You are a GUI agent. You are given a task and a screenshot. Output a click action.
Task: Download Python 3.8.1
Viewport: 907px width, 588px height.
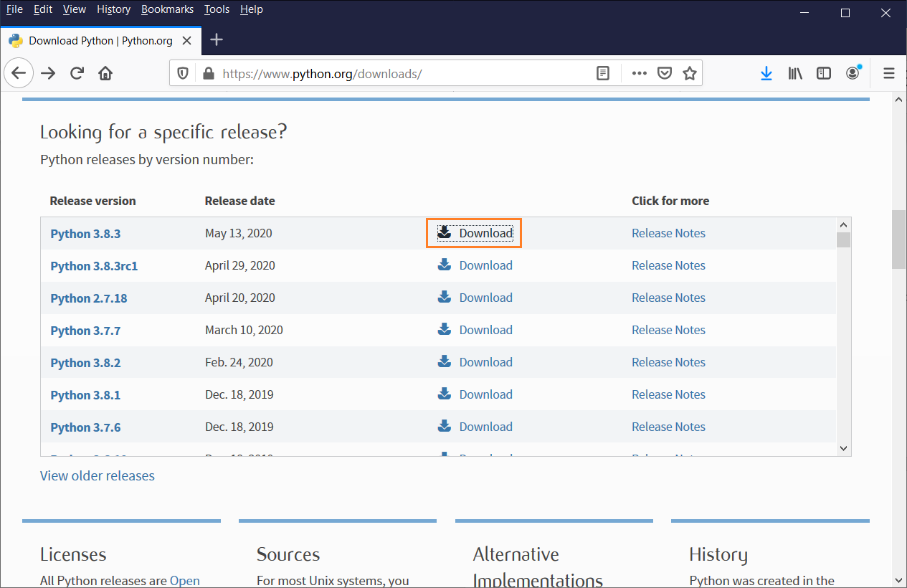pyautogui.click(x=475, y=394)
